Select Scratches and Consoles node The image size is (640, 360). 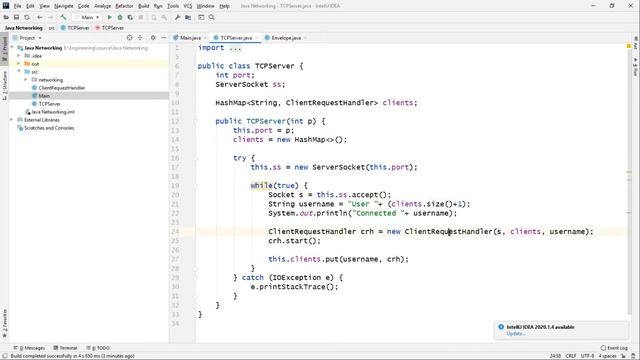point(49,128)
